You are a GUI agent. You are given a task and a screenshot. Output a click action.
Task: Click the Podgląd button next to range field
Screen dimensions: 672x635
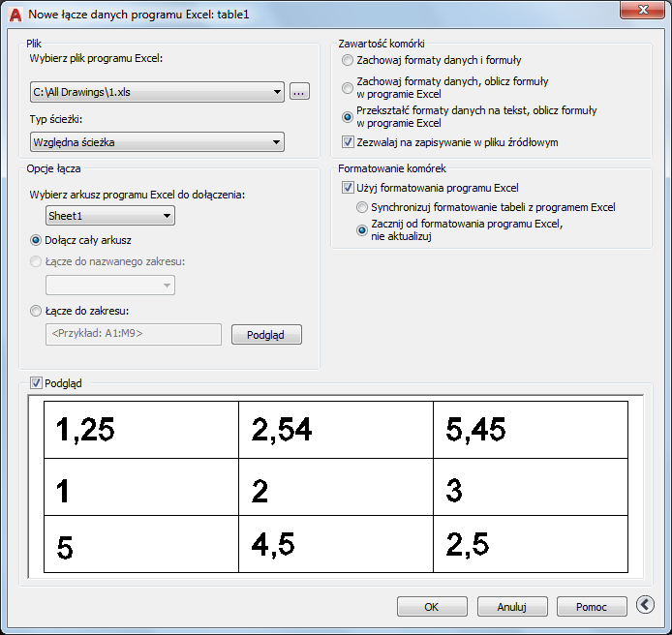coord(266,335)
